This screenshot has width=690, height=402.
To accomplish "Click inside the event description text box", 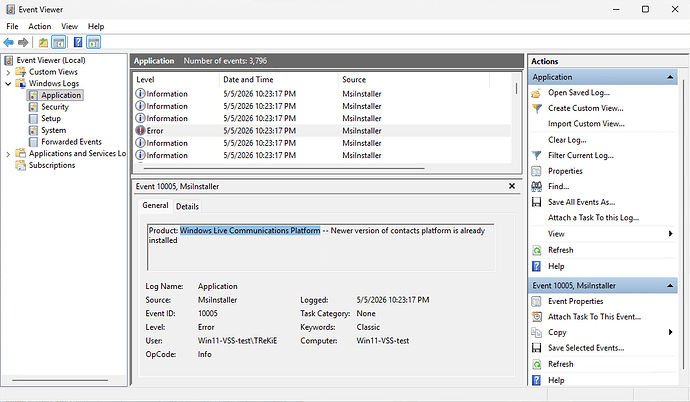I will point(321,248).
